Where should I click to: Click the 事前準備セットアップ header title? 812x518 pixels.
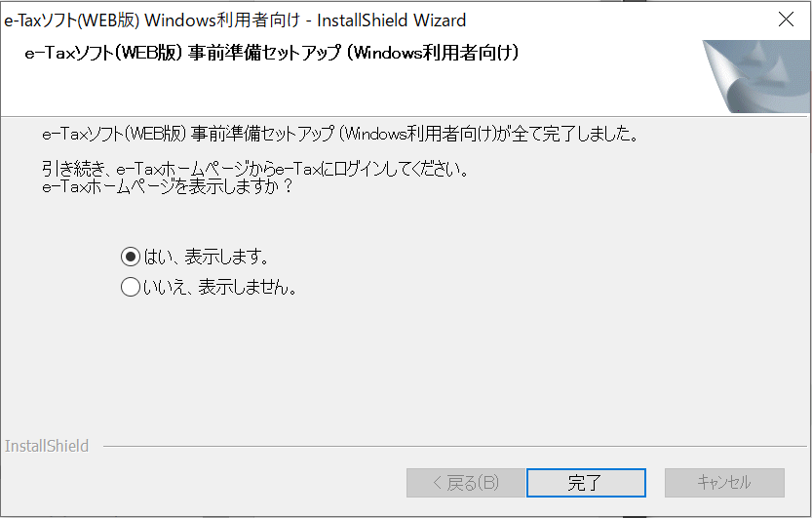tap(264, 53)
